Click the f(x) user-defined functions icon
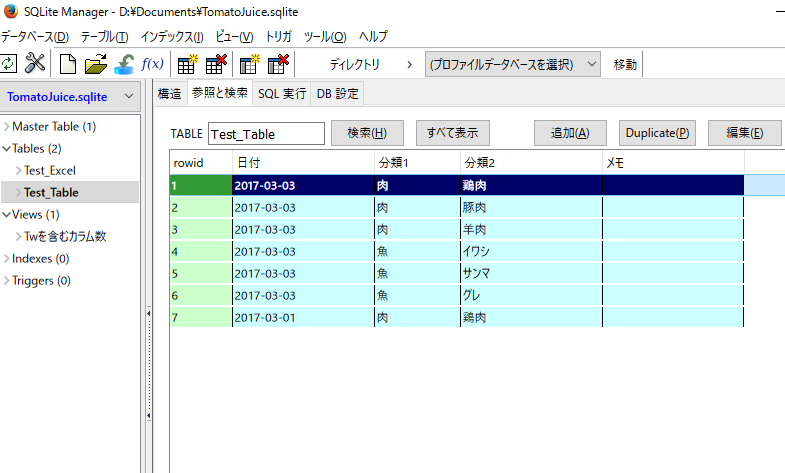The width and height of the screenshot is (785, 473). (153, 64)
